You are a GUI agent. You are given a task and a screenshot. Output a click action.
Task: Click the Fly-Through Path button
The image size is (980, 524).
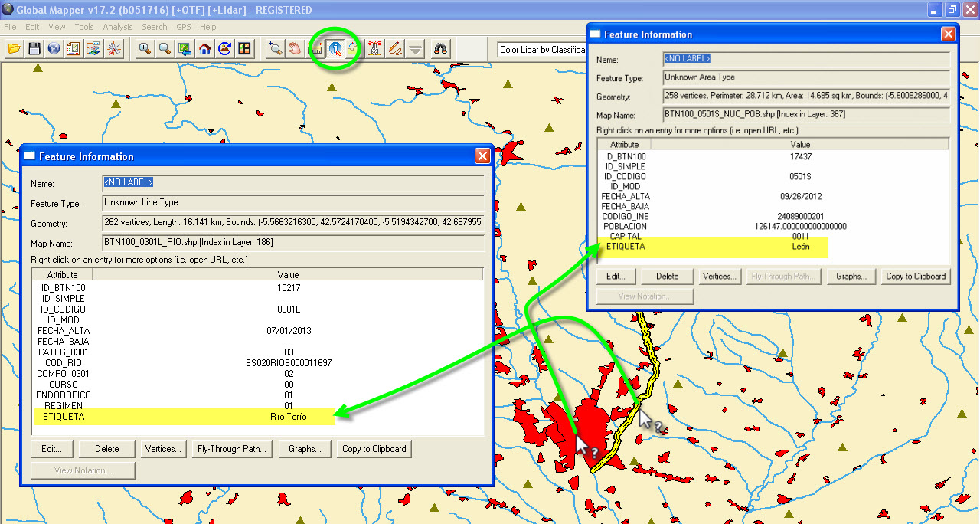tap(230, 450)
